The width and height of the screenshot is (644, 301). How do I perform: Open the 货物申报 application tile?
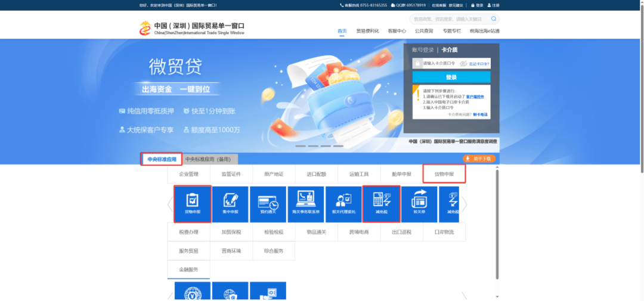[x=193, y=204]
